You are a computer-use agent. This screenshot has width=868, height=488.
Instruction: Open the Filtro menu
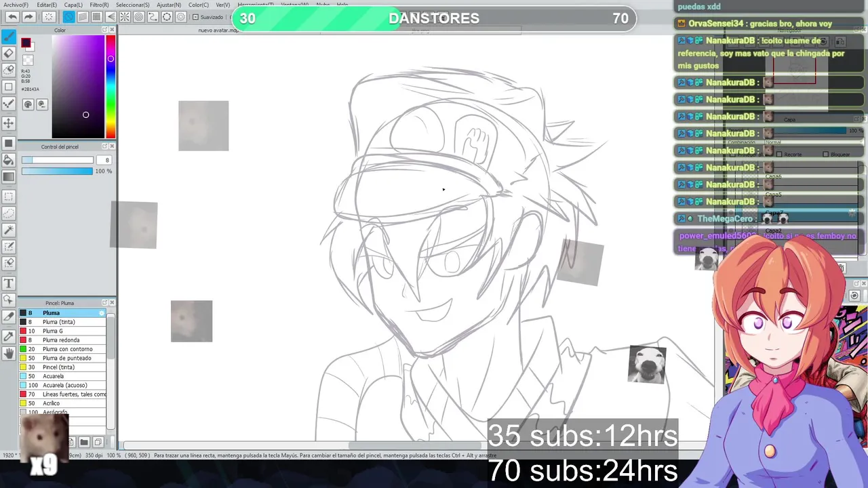point(99,5)
